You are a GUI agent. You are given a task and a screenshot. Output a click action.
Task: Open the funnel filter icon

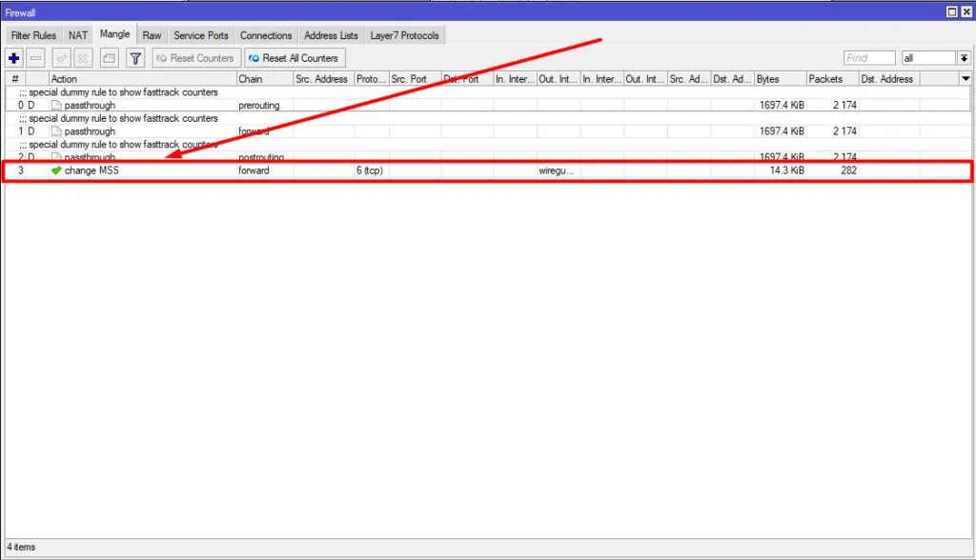[135, 58]
